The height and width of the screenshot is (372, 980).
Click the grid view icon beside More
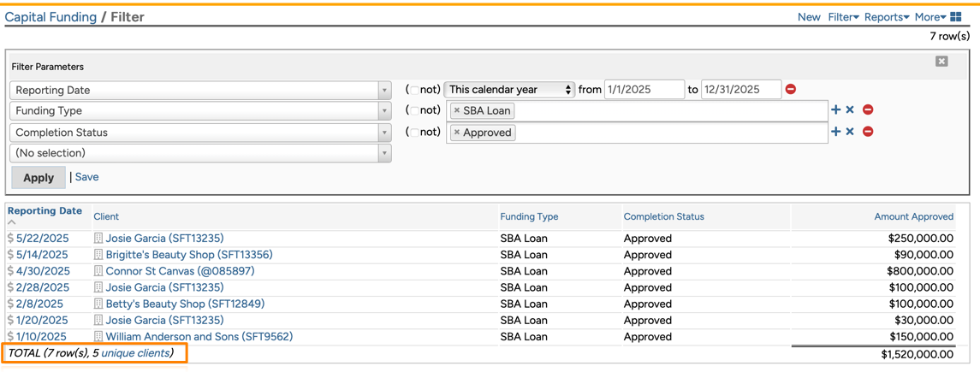click(x=956, y=17)
